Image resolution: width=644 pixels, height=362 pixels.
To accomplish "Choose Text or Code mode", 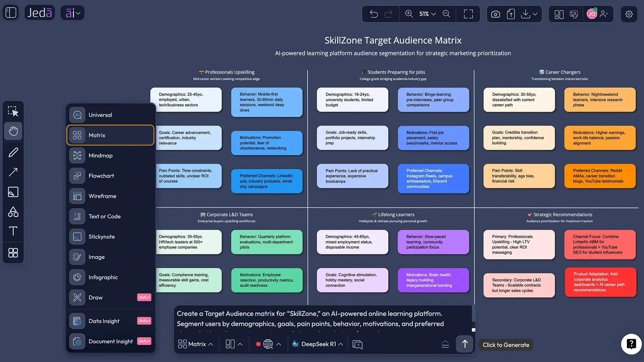I will coord(110,216).
